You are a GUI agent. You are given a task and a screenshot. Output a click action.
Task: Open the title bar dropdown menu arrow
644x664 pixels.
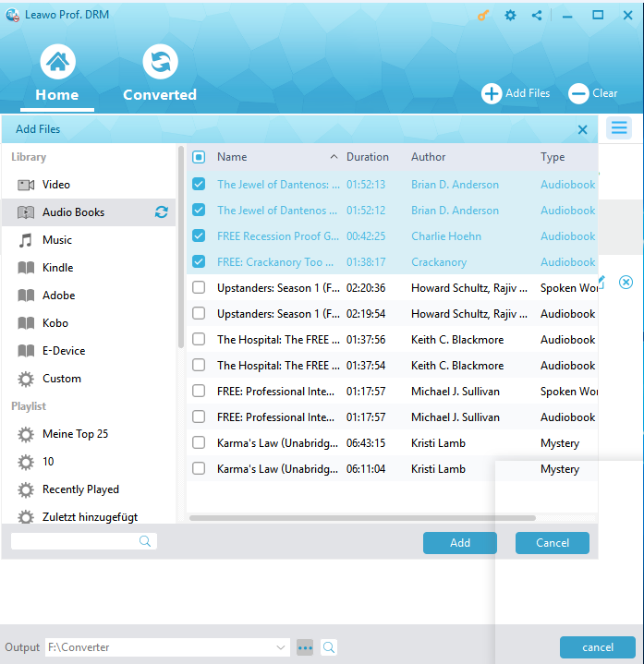pyautogui.click(x=566, y=16)
